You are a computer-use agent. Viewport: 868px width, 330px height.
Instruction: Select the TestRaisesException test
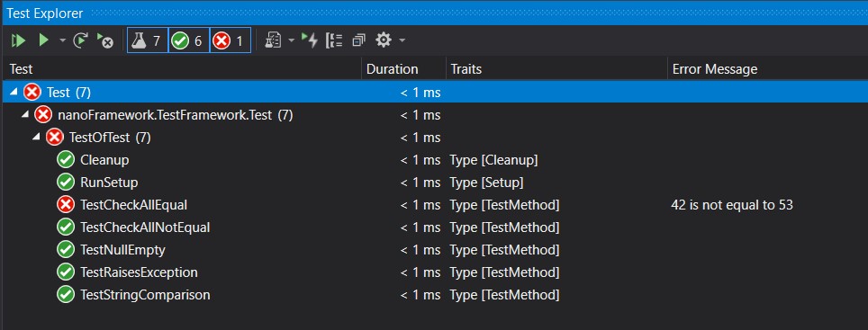(x=434, y=272)
